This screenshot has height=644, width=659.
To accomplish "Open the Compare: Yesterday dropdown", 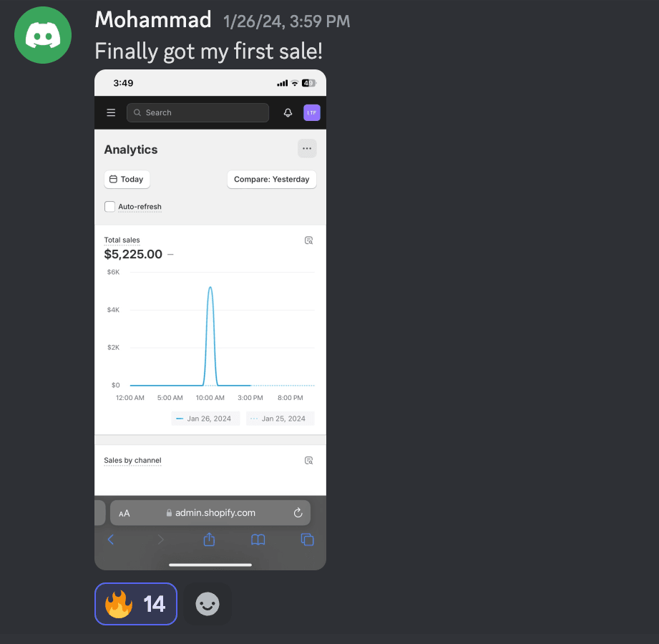I will pyautogui.click(x=272, y=180).
